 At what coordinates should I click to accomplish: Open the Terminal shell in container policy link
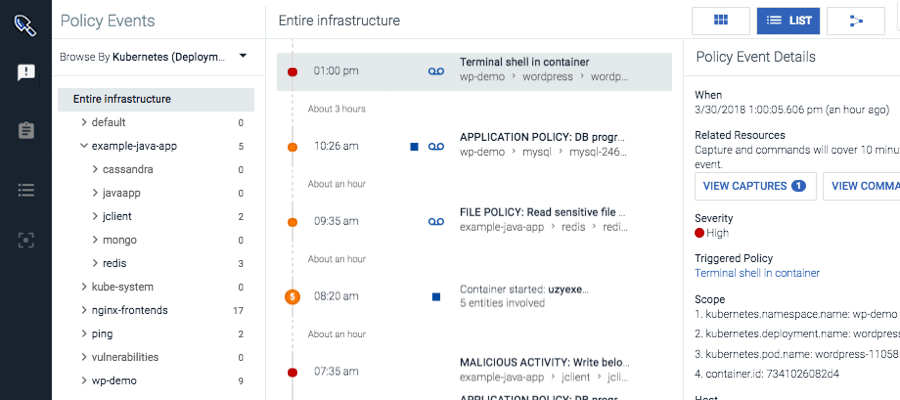pos(757,273)
